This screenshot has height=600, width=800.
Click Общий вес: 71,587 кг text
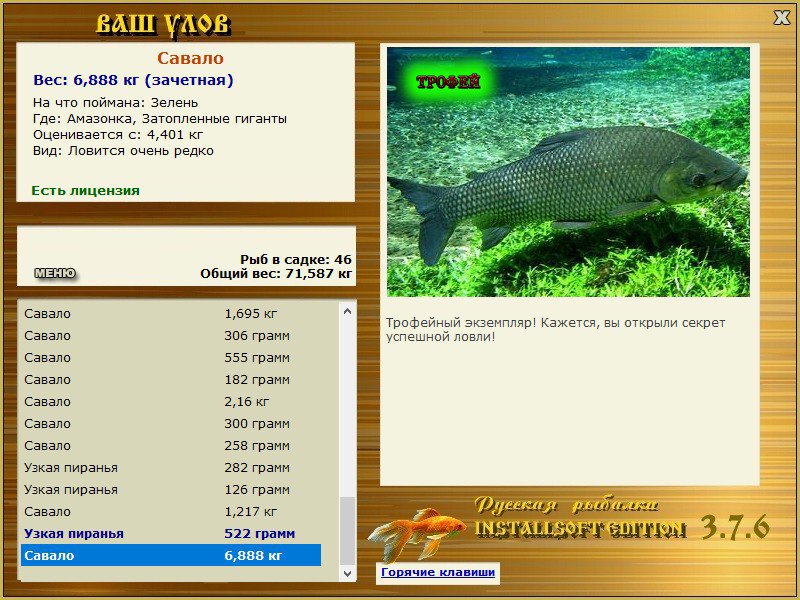(x=276, y=274)
